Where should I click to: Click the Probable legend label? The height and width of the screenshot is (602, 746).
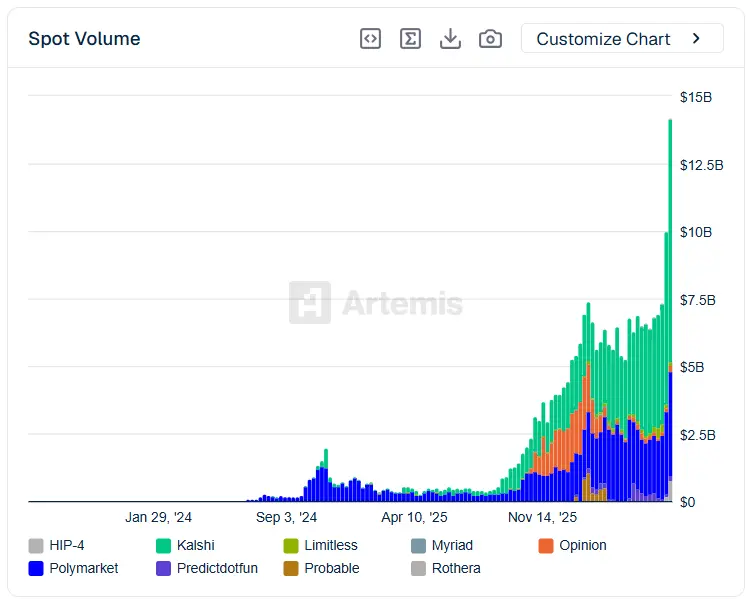click(332, 568)
